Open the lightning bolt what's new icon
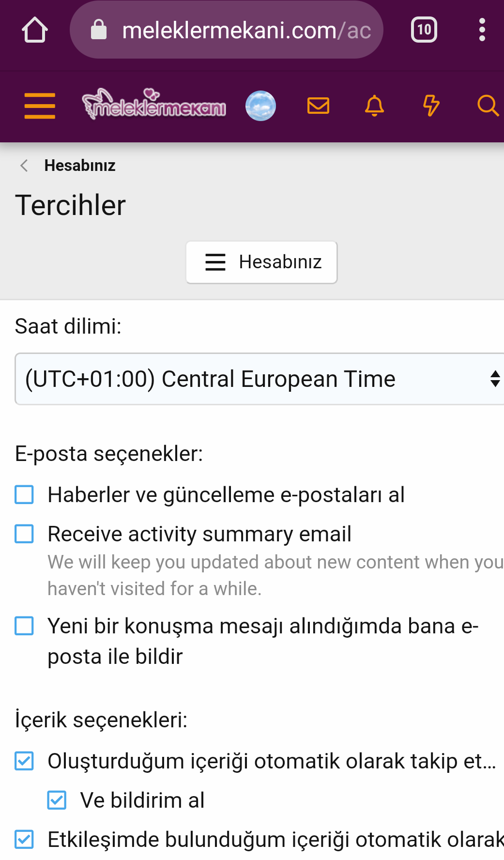 [x=431, y=106]
